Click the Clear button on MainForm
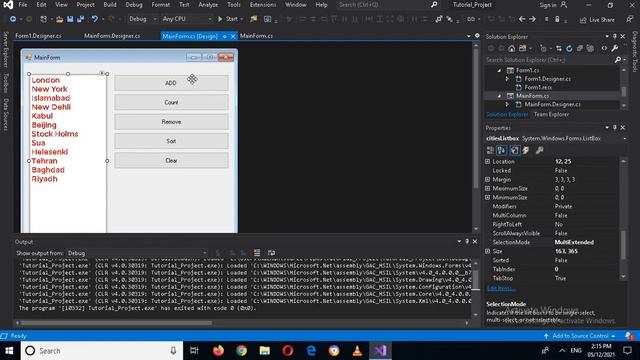 tap(171, 160)
